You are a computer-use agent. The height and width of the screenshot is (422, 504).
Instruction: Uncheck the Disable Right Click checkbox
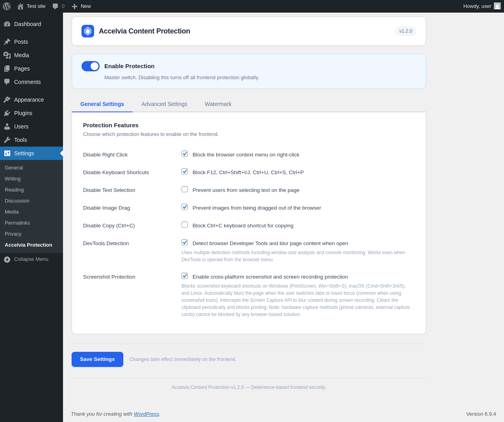(185, 154)
